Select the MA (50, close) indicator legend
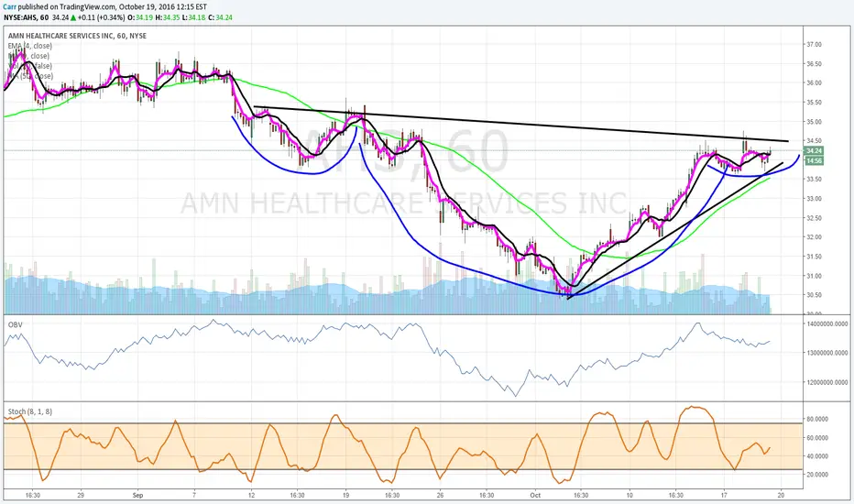The width and height of the screenshot is (854, 504). pyautogui.click(x=30, y=76)
